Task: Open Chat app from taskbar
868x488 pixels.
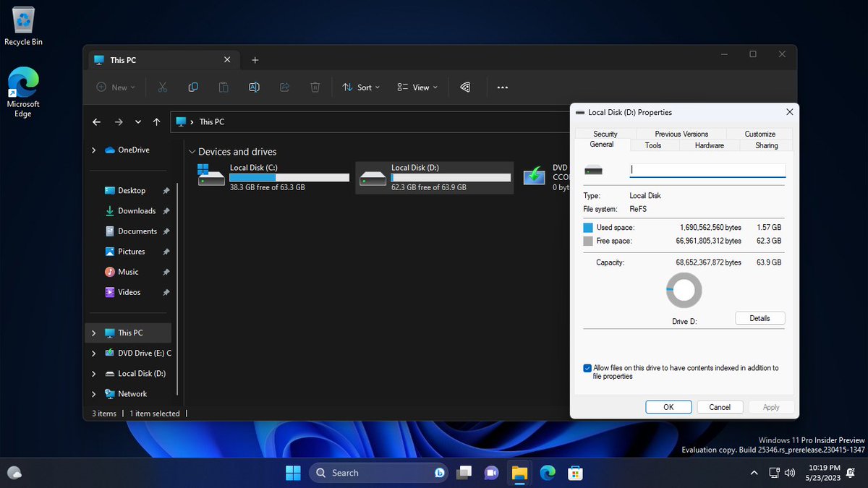Action: pos(491,473)
